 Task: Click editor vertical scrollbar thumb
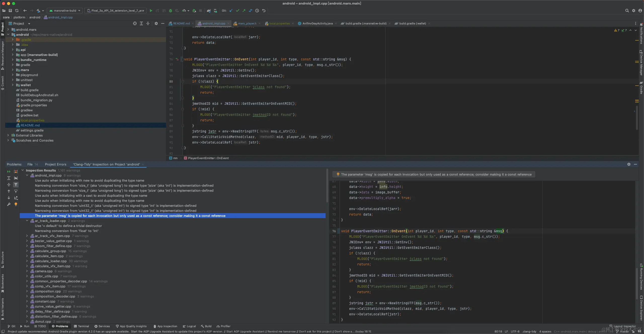tap(637, 117)
